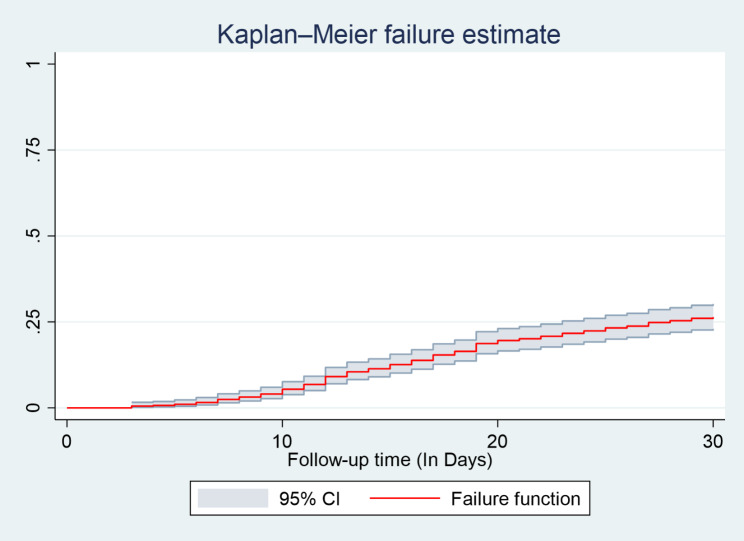The width and height of the screenshot is (744, 541).
Task: Click the 0 label on the x-axis
Action: click(x=67, y=443)
